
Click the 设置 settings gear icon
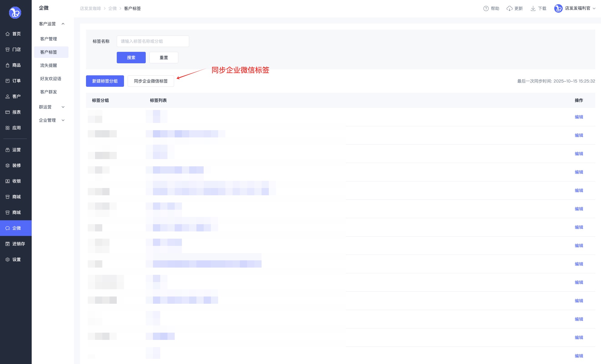pos(8,259)
